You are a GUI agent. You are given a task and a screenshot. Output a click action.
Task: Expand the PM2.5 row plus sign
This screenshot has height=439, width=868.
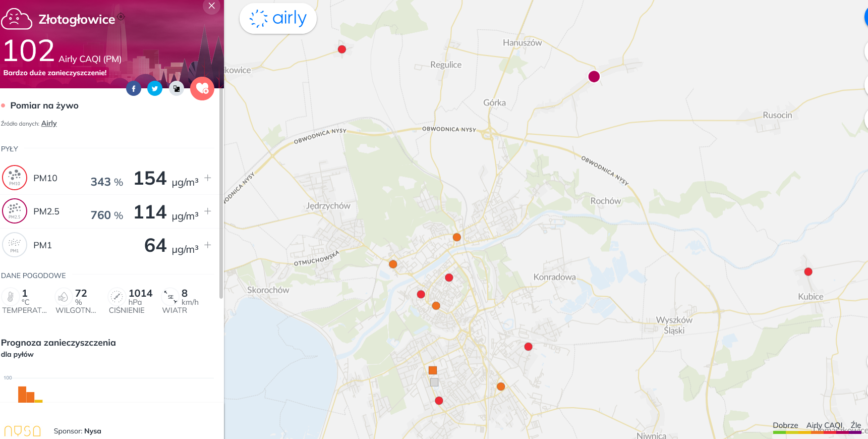[208, 211]
